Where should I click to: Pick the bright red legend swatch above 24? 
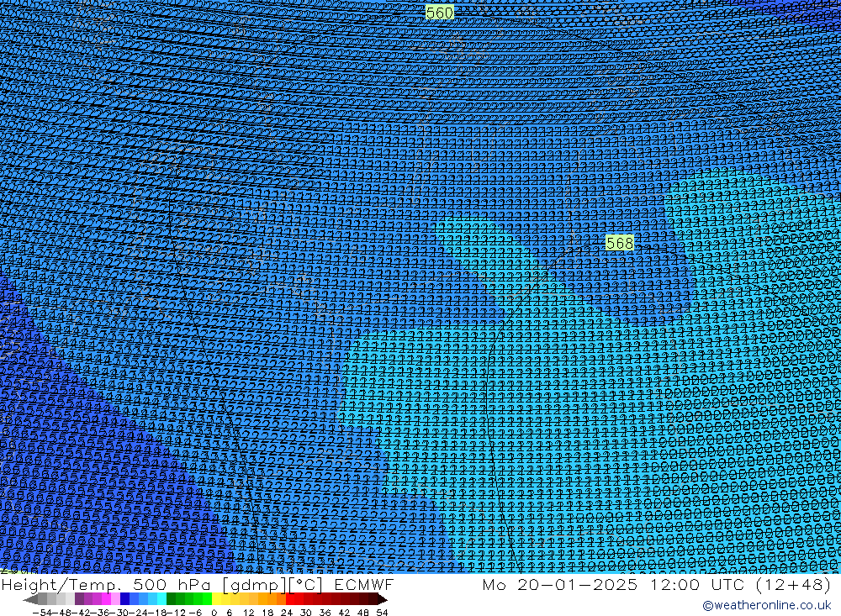(290, 598)
